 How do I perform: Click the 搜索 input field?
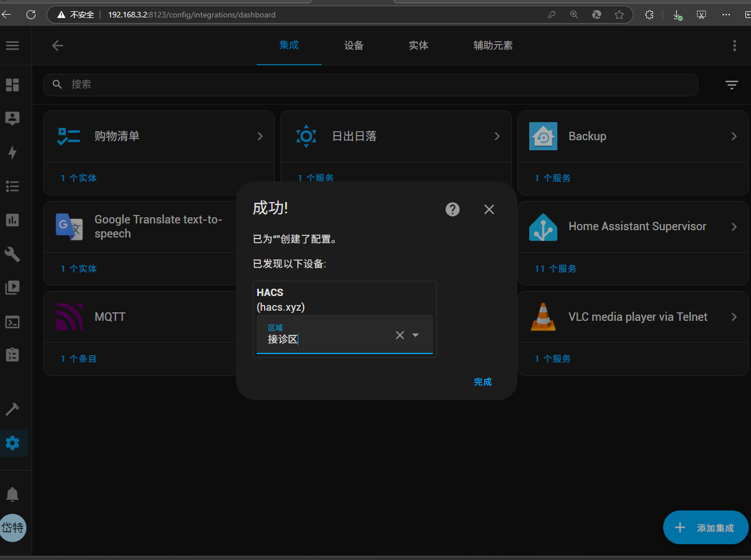pyautogui.click(x=372, y=84)
